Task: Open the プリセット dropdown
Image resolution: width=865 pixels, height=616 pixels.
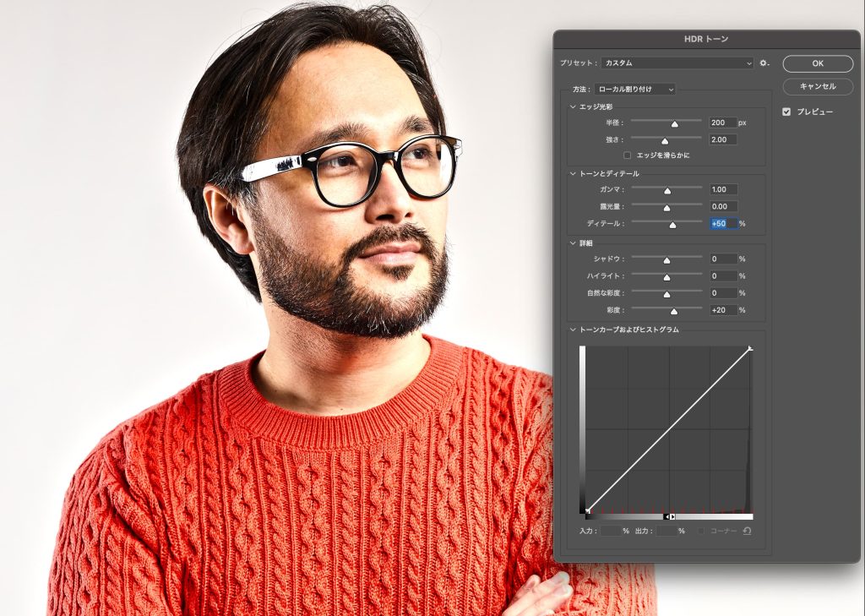Action: click(x=677, y=63)
